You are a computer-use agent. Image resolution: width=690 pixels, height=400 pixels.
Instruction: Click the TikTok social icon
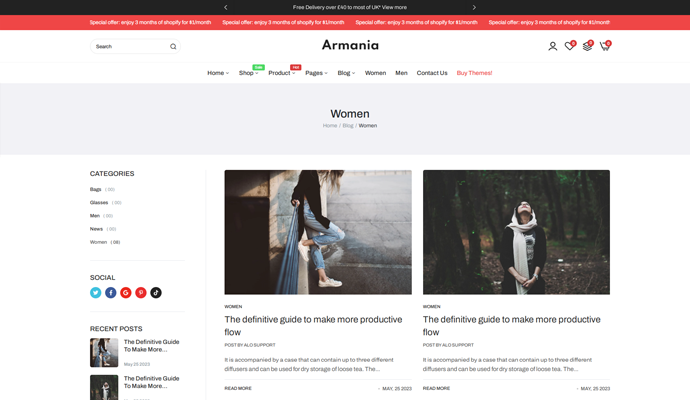coord(156,293)
